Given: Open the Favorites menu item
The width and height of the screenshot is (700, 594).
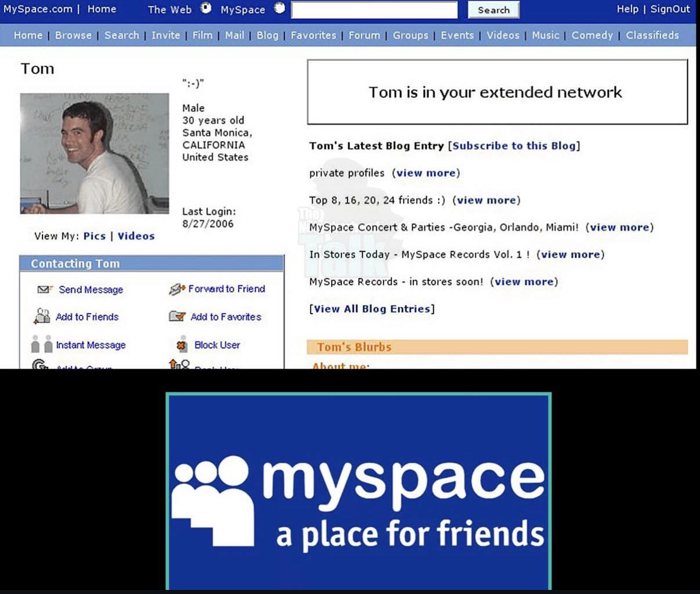Looking at the screenshot, I should coord(313,35).
